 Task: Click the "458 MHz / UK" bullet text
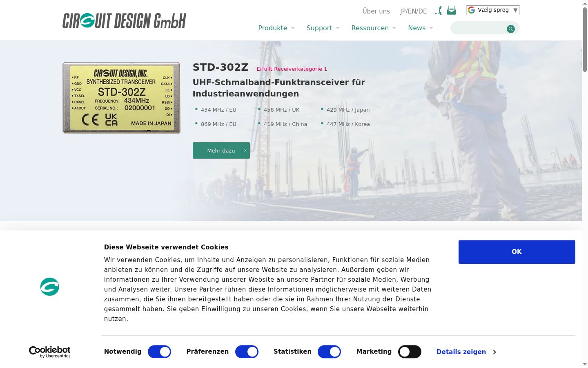[x=282, y=110]
